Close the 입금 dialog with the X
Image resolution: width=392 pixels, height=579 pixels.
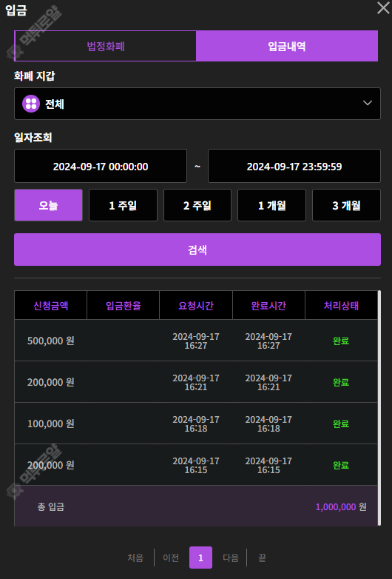[384, 7]
